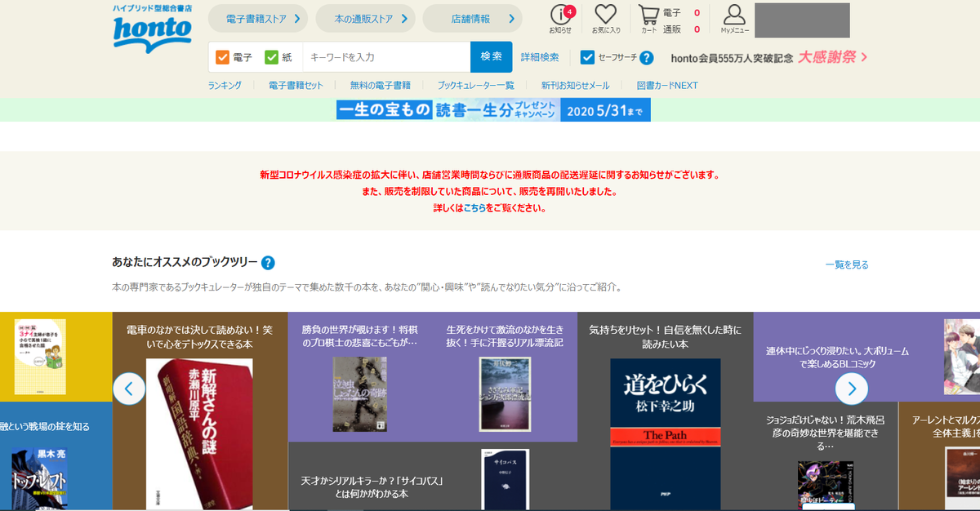Screen dimensions: 980x511
Task: Open the お知らせ notifications icon
Action: (560, 19)
